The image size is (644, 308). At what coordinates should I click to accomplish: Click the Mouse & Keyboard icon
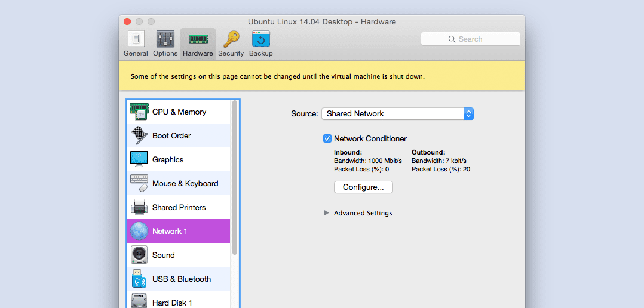tap(139, 183)
